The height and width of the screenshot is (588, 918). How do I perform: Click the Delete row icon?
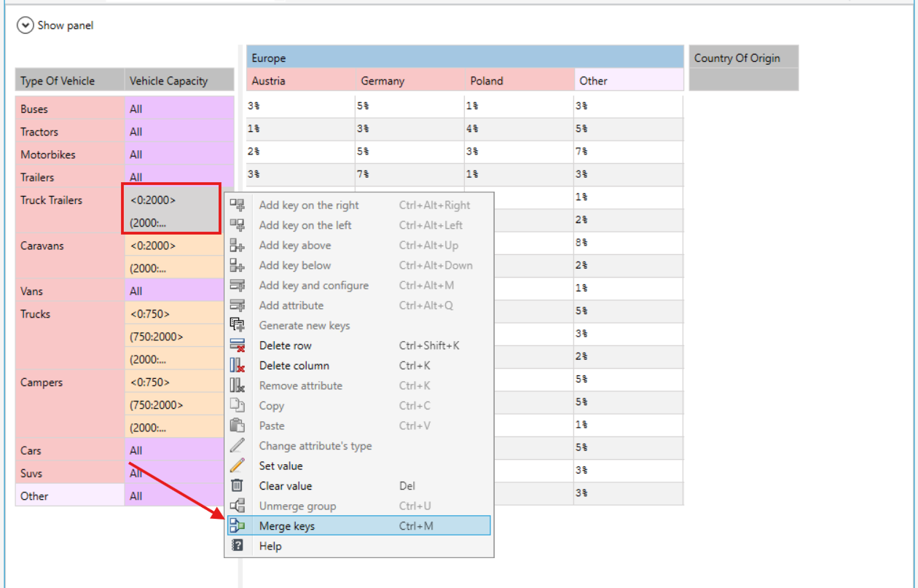238,345
